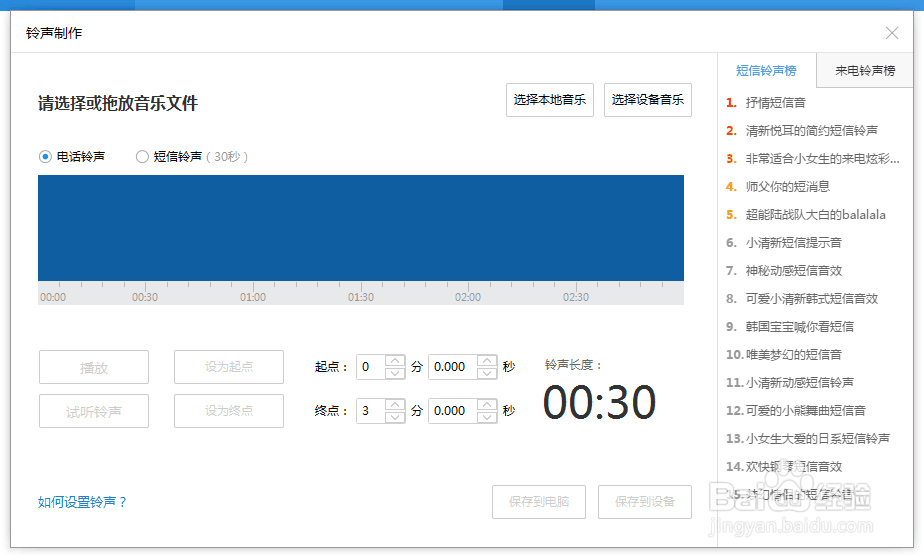Select ringtone 超能陆战队大白的balalala
Viewport: 924px width, 558px height.
[816, 214]
